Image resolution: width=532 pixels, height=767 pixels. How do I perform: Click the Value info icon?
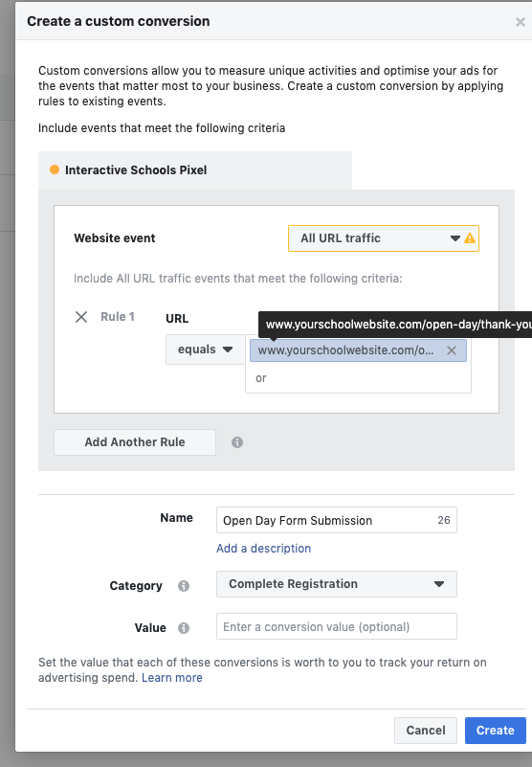pos(184,627)
